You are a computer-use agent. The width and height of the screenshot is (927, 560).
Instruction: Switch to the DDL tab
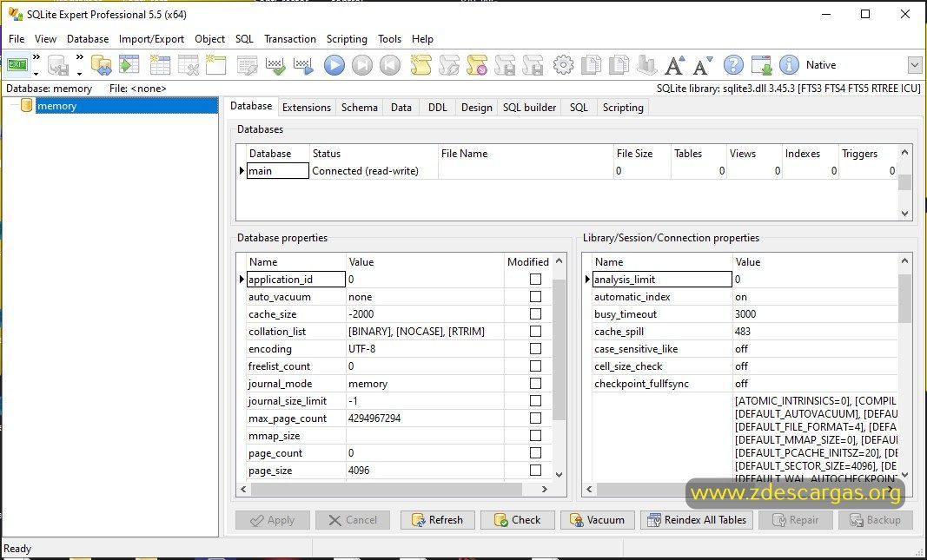click(438, 108)
